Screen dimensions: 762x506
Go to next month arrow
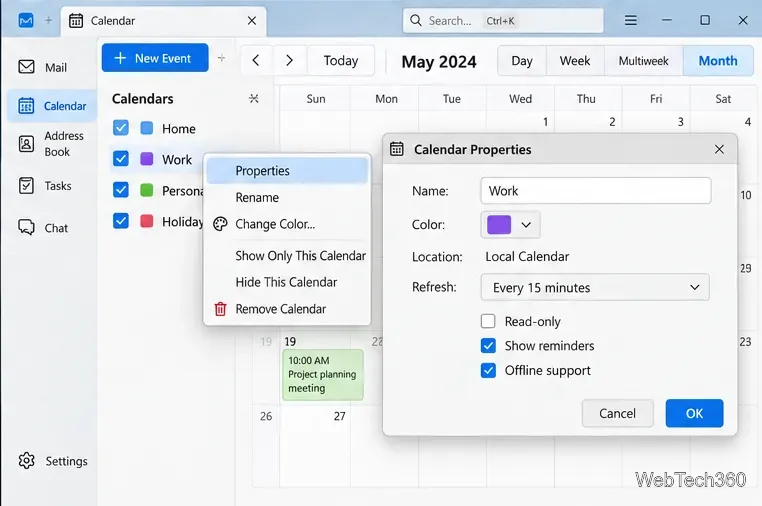pos(290,60)
